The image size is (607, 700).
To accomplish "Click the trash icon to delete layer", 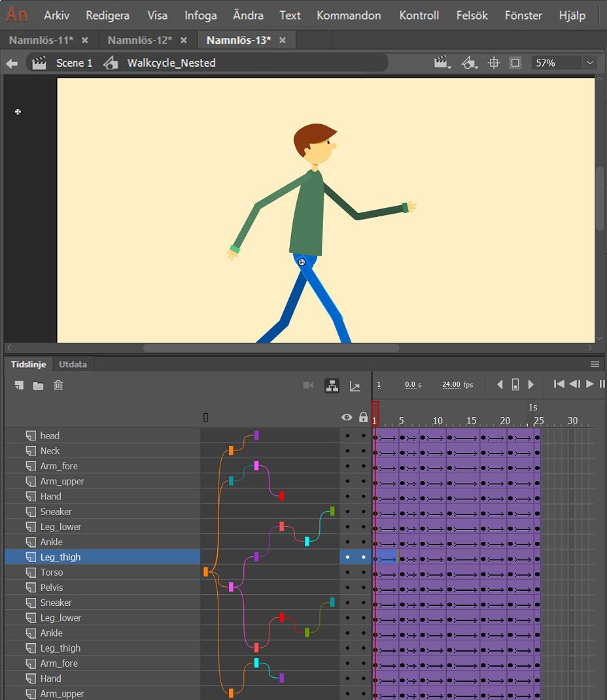I will point(58,386).
